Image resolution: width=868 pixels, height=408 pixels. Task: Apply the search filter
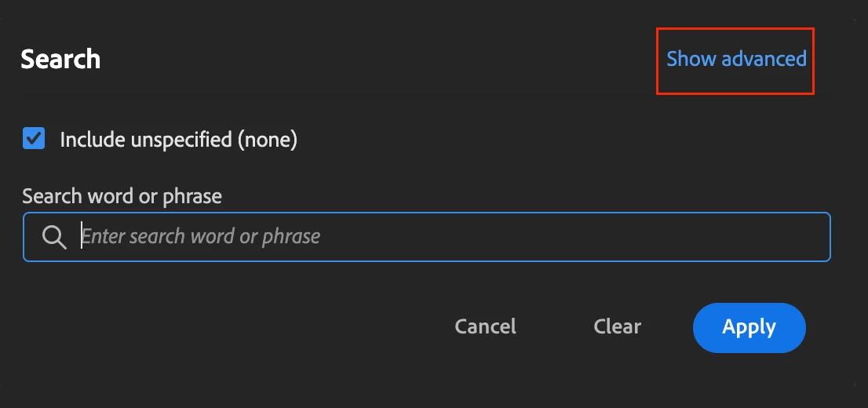[x=749, y=327]
